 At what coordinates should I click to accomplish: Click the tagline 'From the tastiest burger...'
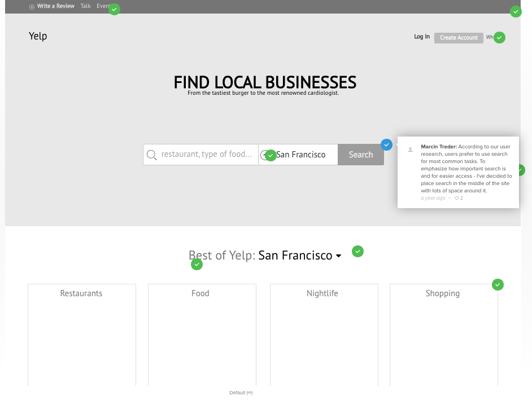pos(263,93)
